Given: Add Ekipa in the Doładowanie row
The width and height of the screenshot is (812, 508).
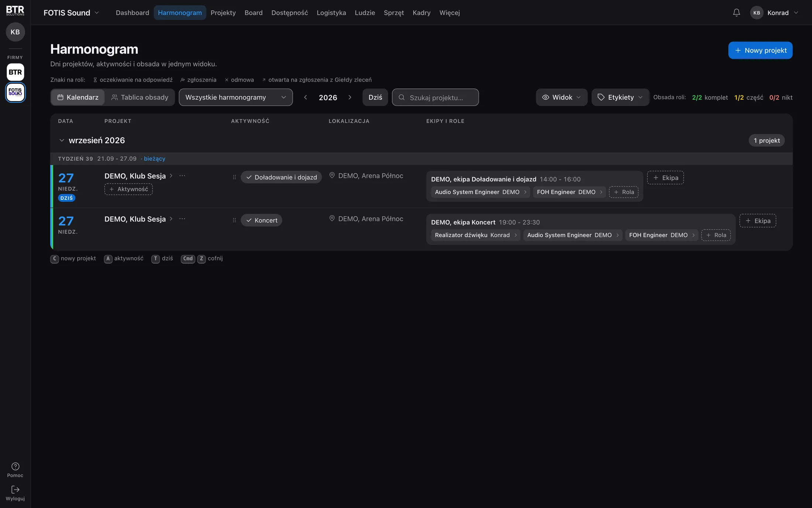Looking at the screenshot, I should [x=665, y=178].
